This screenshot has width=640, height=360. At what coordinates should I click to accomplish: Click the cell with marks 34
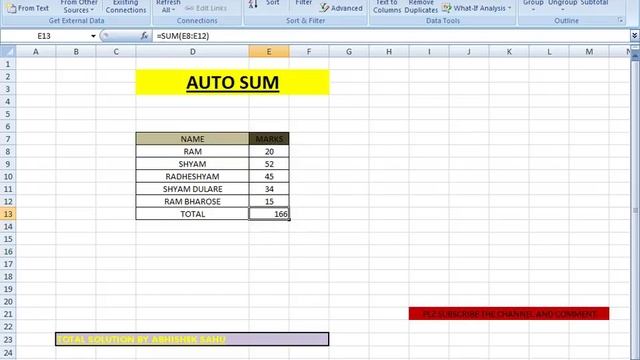269,189
